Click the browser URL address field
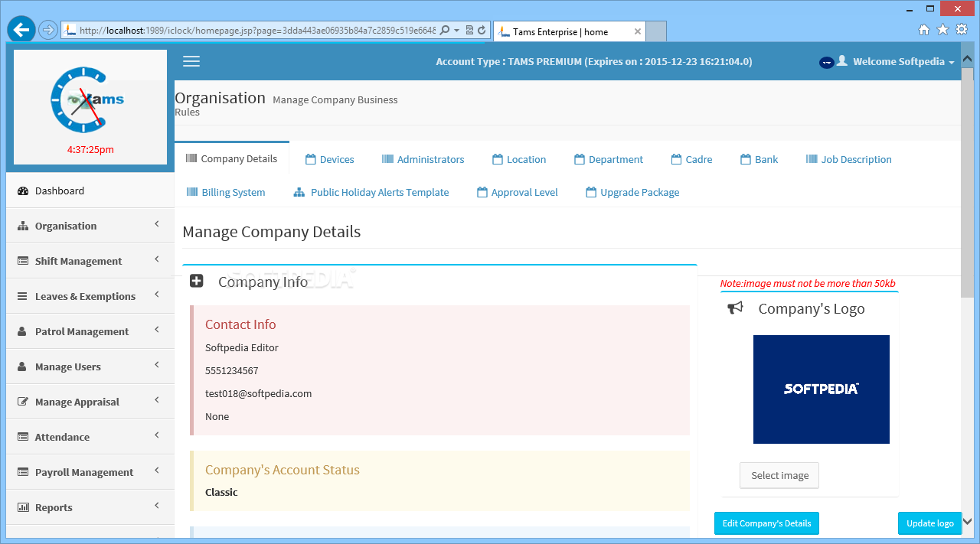Viewport: 980px width, 544px height. coord(257,31)
